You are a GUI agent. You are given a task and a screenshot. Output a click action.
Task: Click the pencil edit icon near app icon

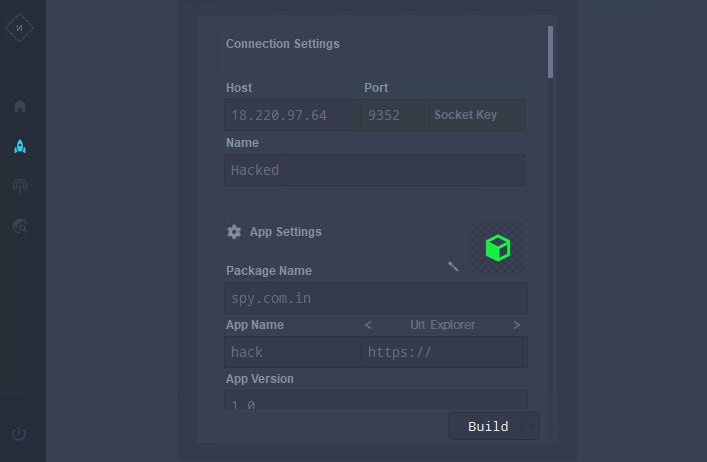pyautogui.click(x=453, y=266)
